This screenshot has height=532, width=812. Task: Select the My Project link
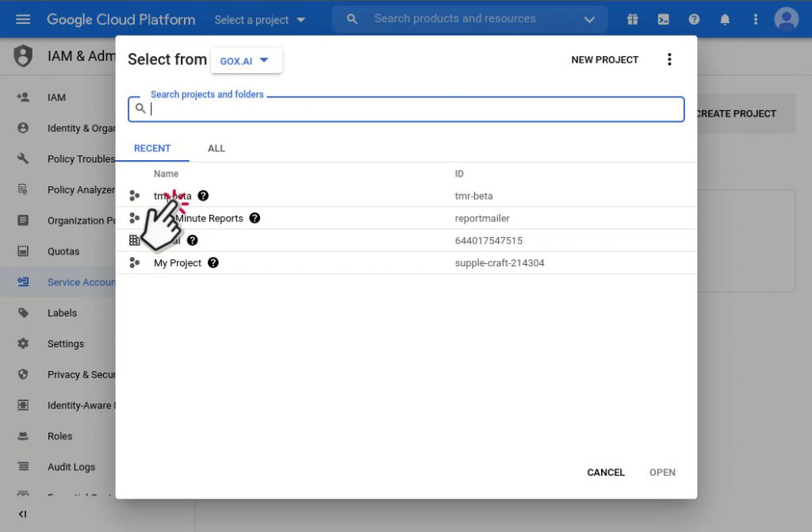(x=177, y=263)
